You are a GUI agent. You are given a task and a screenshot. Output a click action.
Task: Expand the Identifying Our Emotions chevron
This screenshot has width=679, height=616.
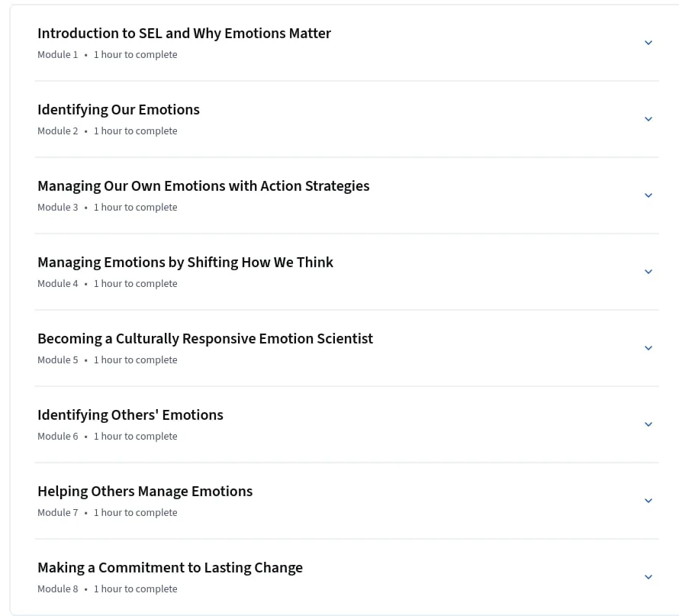point(648,118)
